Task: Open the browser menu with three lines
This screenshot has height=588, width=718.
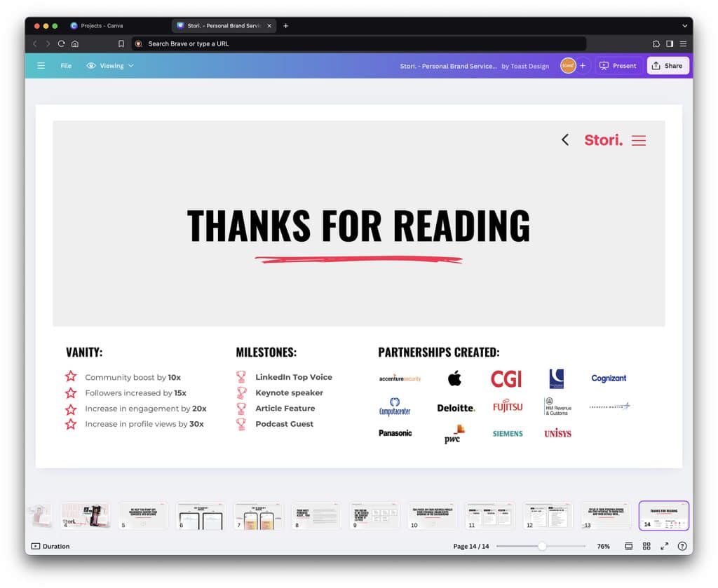Action: coord(684,43)
